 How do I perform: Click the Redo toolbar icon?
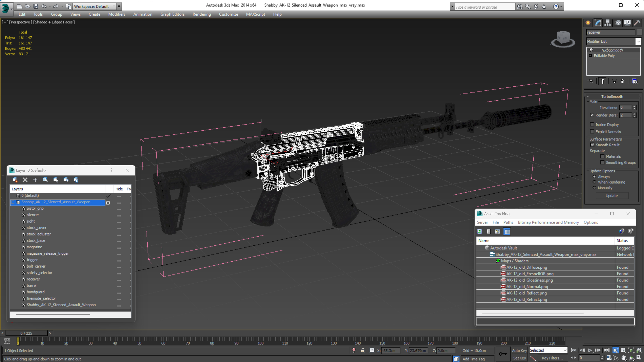coord(56,6)
